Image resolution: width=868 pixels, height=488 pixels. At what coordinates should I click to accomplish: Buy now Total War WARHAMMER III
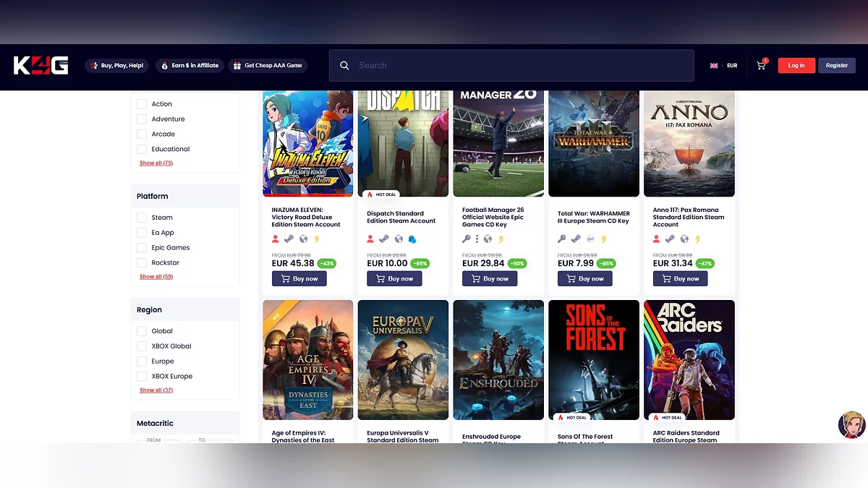pos(585,278)
